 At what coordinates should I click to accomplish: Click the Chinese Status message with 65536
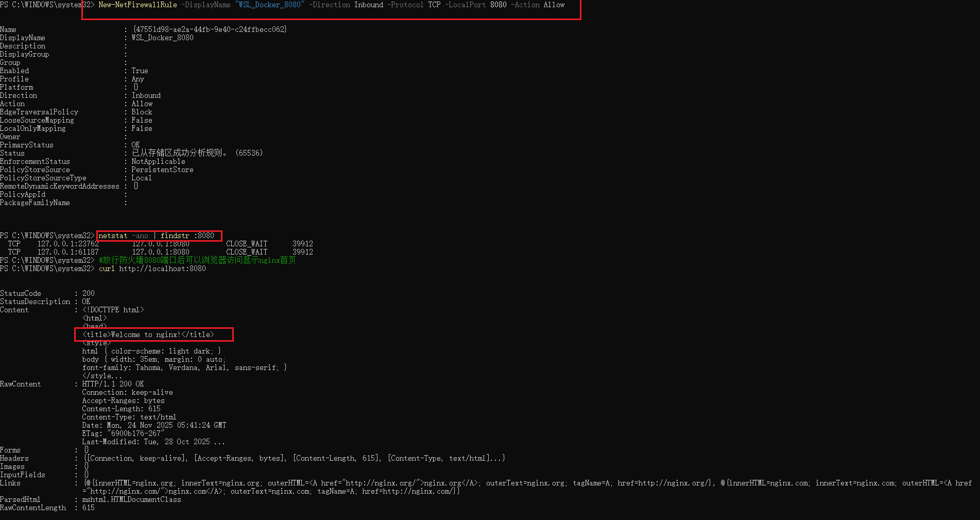click(197, 153)
